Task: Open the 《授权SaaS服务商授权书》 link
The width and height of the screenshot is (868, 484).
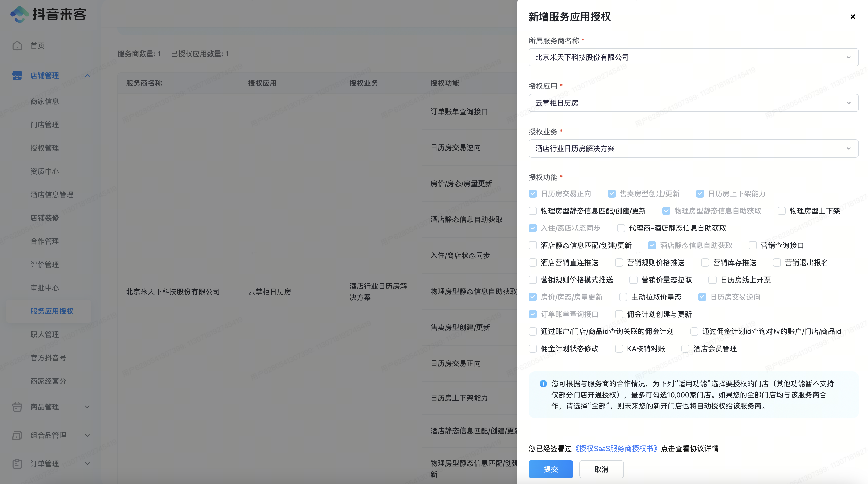Action: tap(616, 448)
